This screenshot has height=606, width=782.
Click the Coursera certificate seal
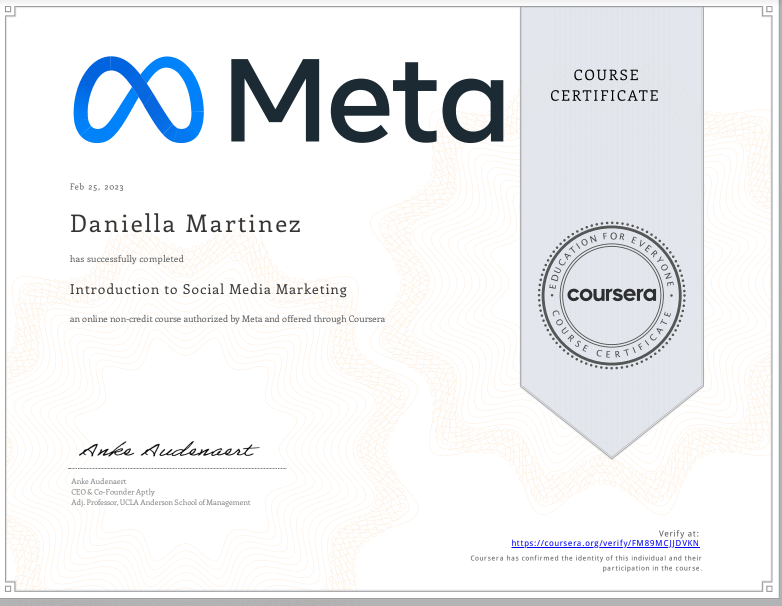(611, 296)
